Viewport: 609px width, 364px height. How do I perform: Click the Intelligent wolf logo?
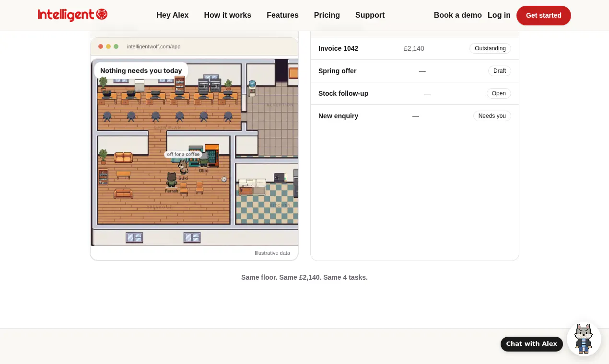point(72,15)
